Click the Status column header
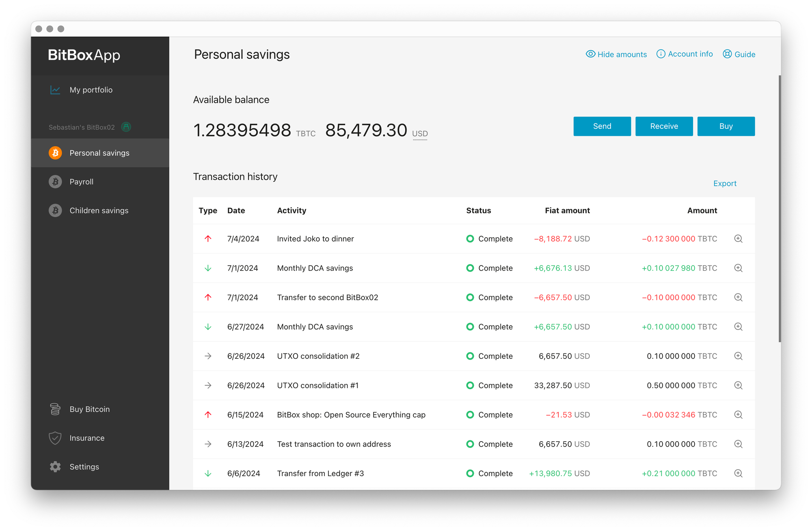The image size is (812, 531). point(479,210)
